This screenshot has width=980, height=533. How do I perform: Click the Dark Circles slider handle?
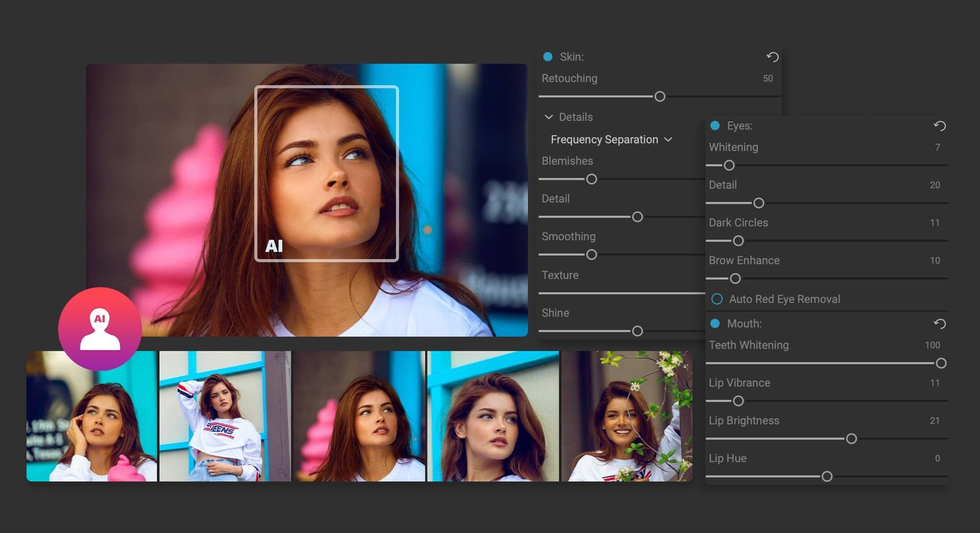tap(738, 241)
